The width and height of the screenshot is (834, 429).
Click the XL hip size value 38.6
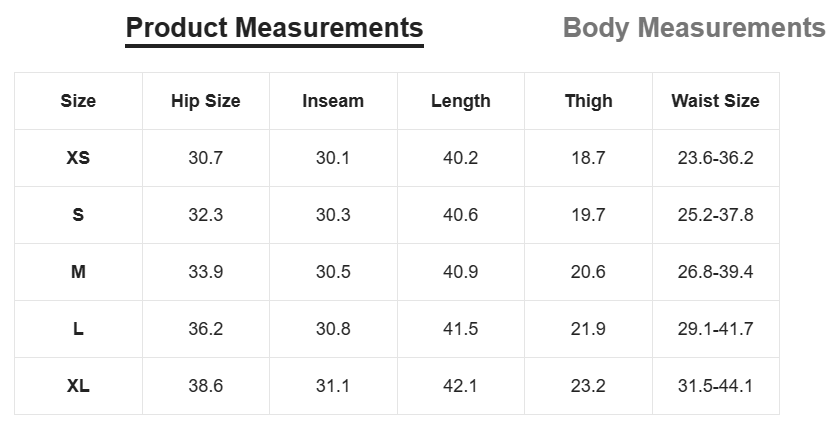(206, 385)
